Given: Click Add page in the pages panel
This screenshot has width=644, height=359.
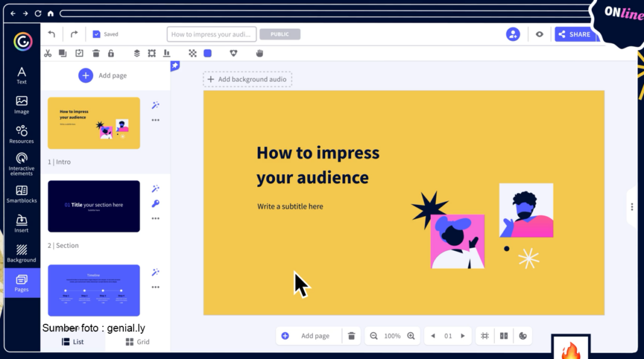Looking at the screenshot, I should click(x=103, y=75).
